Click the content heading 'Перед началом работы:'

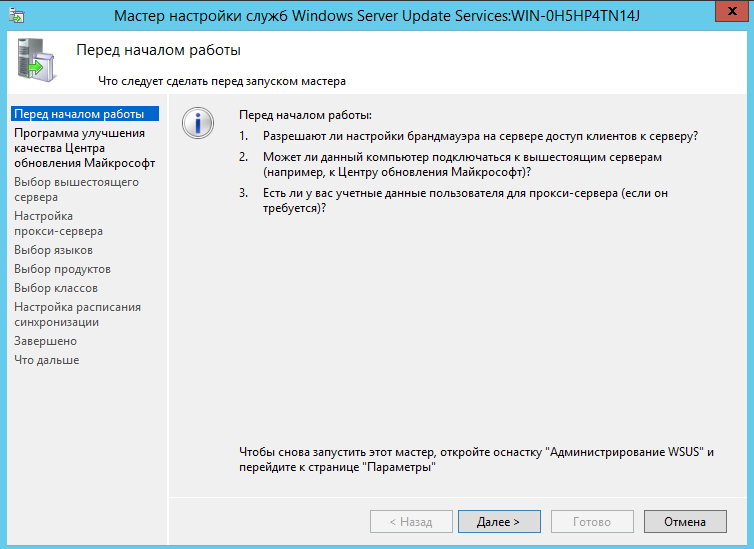(x=305, y=115)
